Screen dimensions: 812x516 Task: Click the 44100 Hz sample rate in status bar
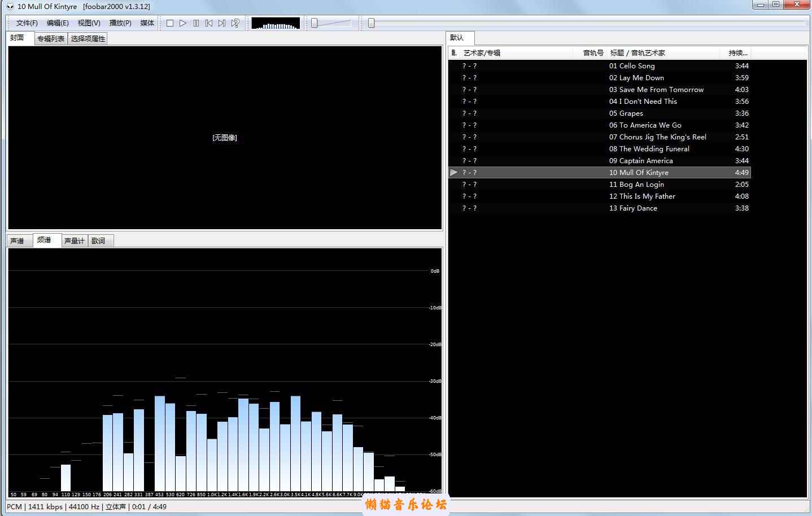pyautogui.click(x=84, y=507)
